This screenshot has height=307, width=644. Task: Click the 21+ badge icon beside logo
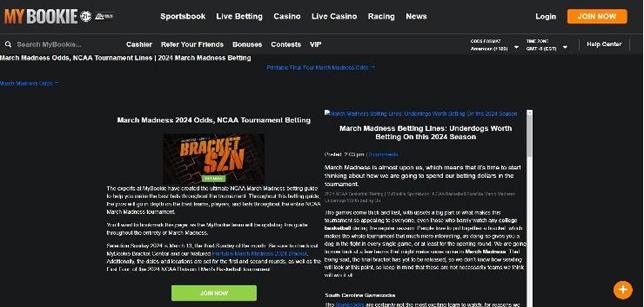(x=86, y=17)
